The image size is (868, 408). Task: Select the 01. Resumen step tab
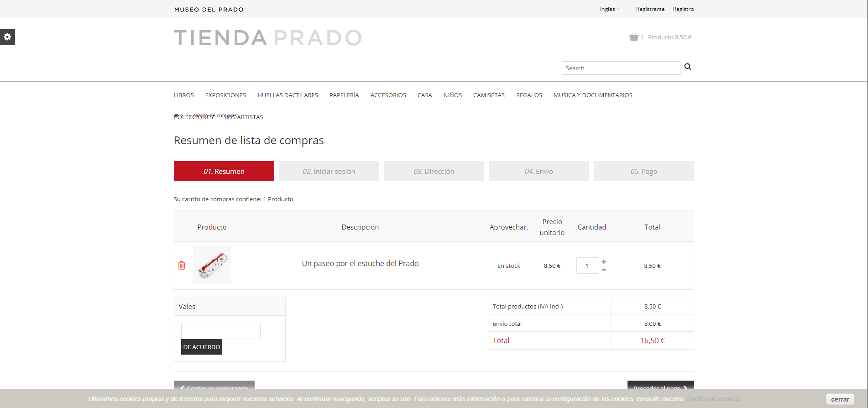pyautogui.click(x=224, y=171)
